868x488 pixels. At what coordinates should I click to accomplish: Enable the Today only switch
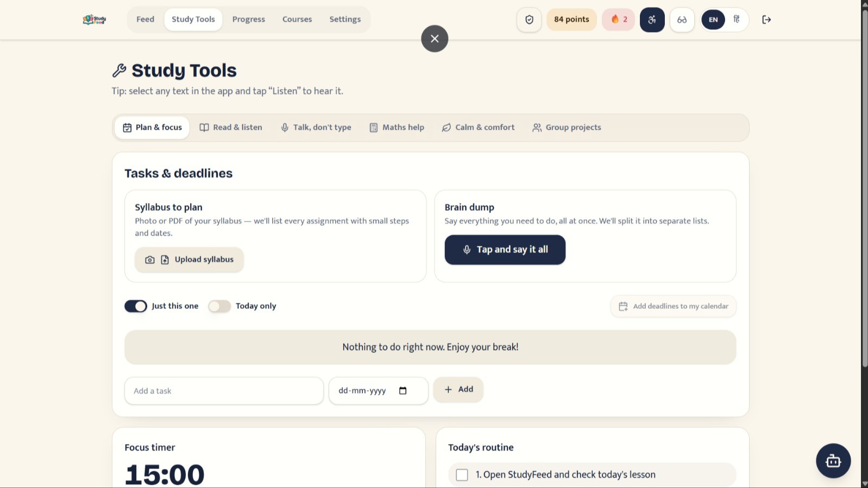click(x=219, y=306)
